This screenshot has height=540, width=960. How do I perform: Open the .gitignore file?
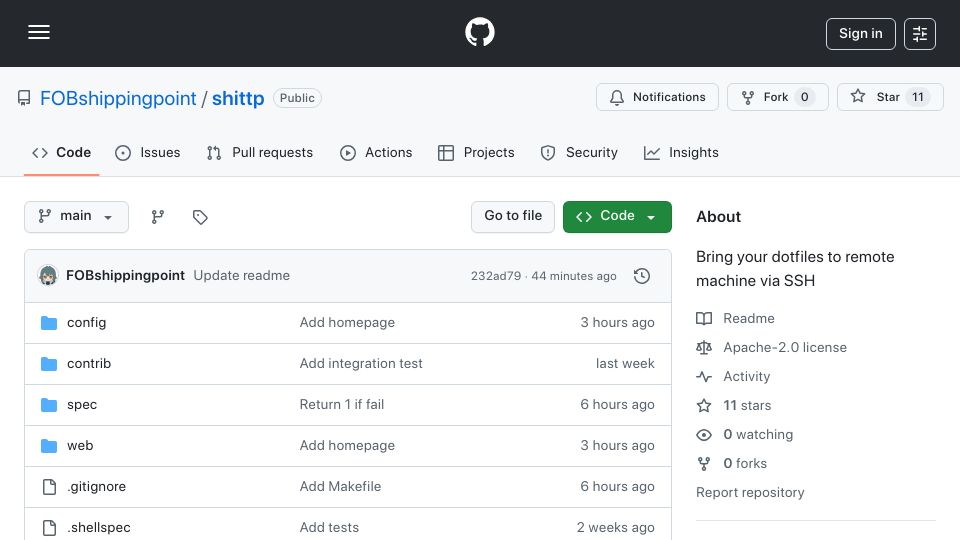click(97, 487)
